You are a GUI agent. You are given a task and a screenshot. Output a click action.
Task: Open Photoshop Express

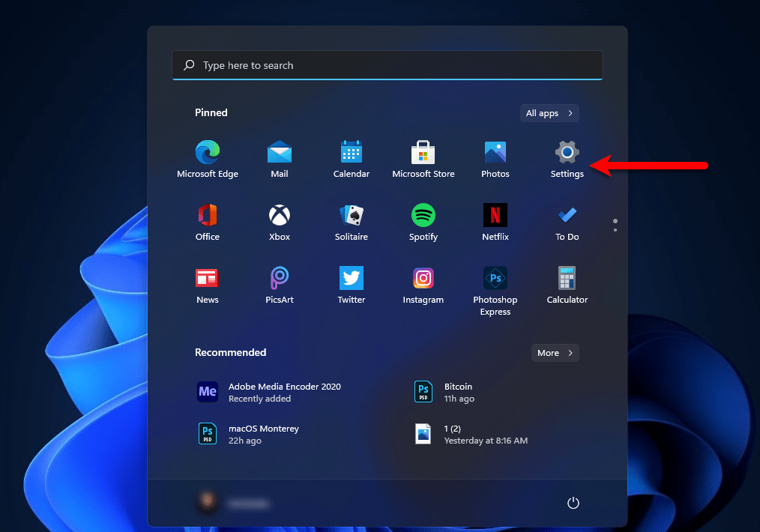[495, 291]
